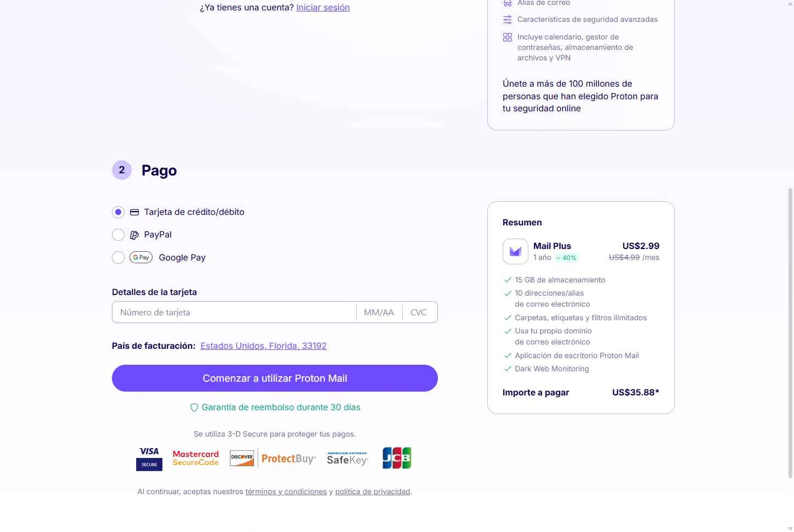Click the Mail Plus envelope icon
This screenshot has width=794, height=532.
tap(515, 252)
